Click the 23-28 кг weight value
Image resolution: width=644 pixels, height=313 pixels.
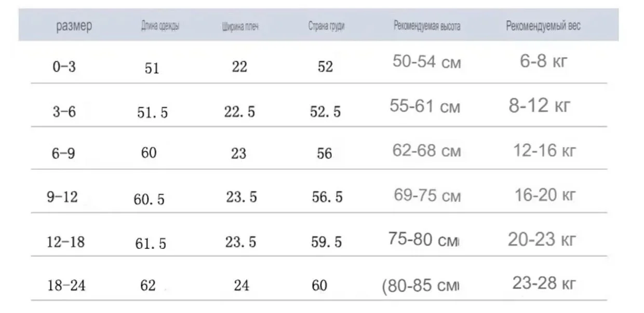tap(544, 283)
